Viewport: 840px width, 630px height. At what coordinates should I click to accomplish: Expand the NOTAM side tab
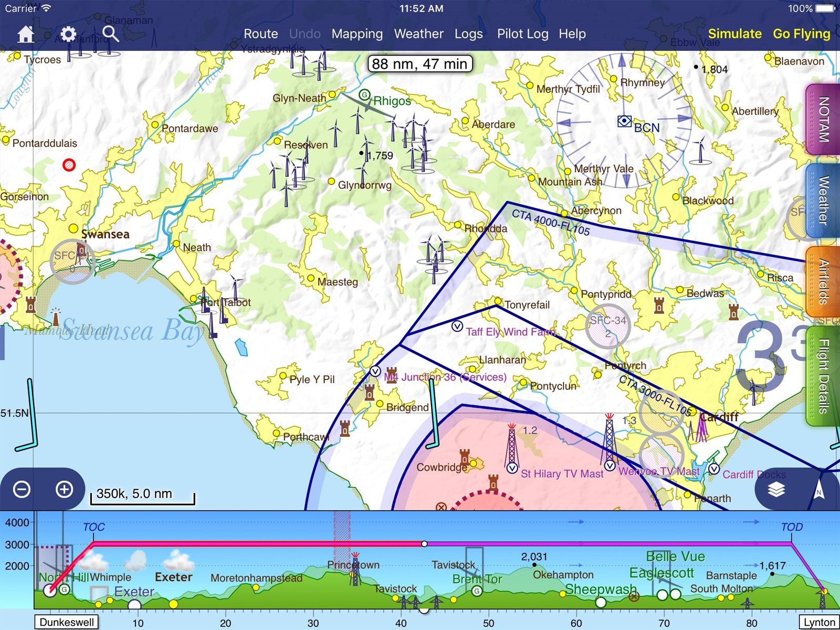coord(823,119)
